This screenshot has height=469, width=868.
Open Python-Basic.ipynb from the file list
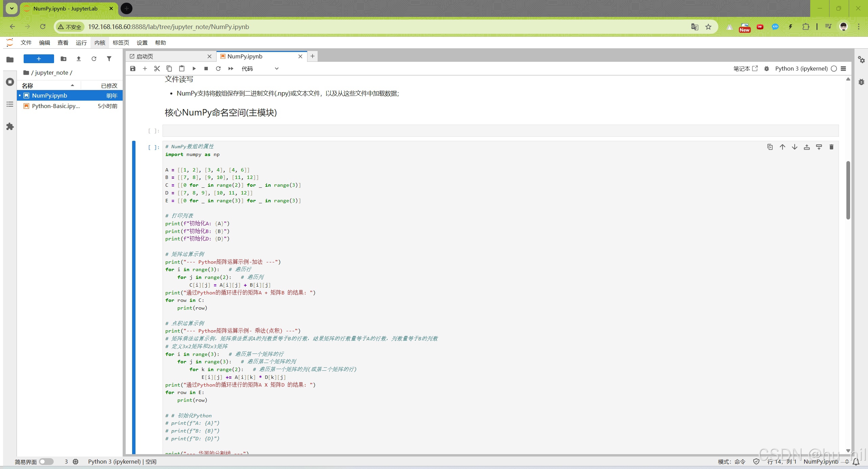coord(56,106)
